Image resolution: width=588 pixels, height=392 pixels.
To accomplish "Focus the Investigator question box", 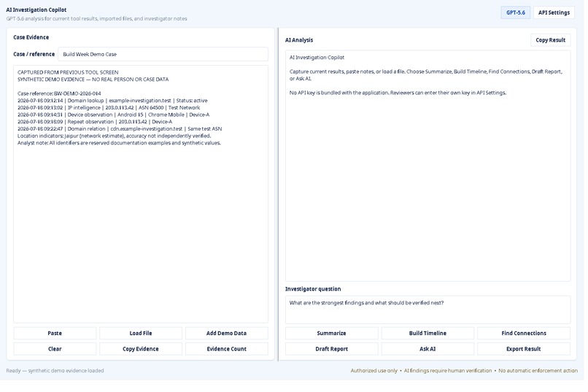I will 428,310.
